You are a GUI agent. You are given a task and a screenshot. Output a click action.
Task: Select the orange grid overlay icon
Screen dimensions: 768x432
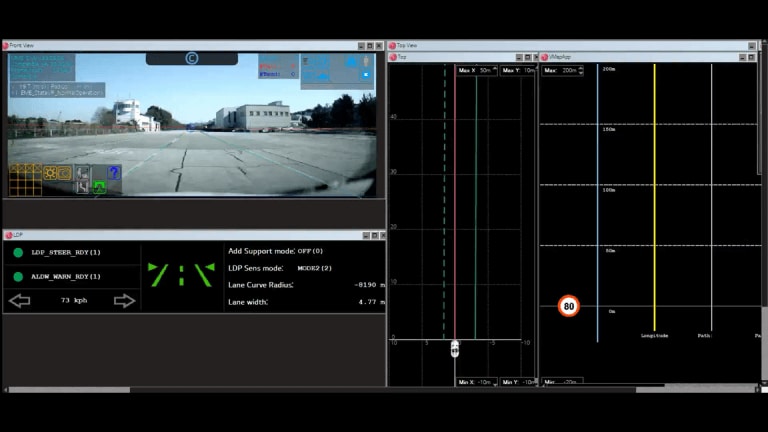[x=25, y=180]
